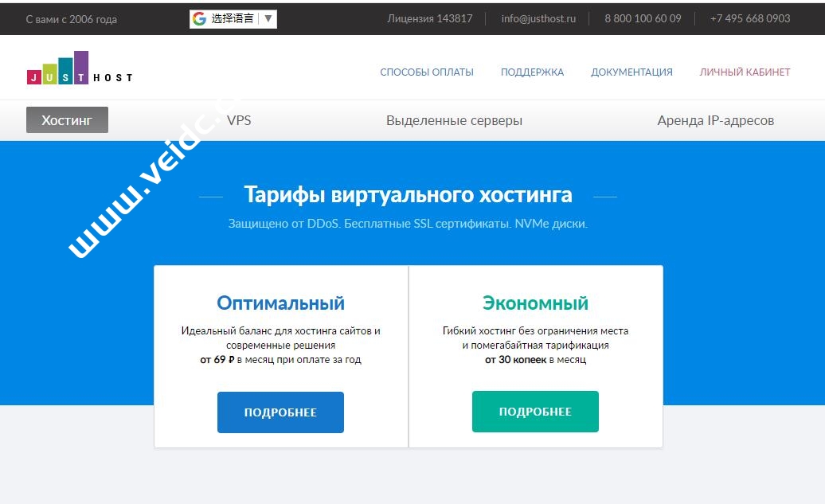Switch to the VPS tab
825x504 pixels.
(240, 119)
